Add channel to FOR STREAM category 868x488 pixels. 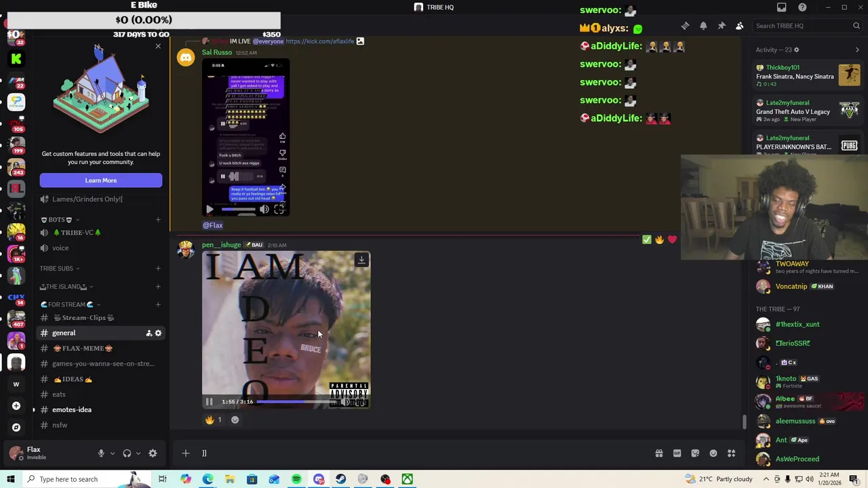pyautogui.click(x=158, y=304)
